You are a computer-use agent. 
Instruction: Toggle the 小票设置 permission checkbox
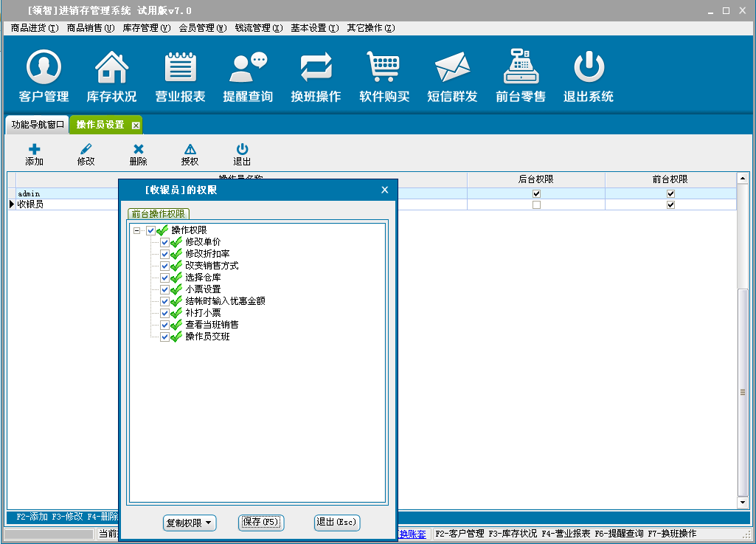coord(164,289)
